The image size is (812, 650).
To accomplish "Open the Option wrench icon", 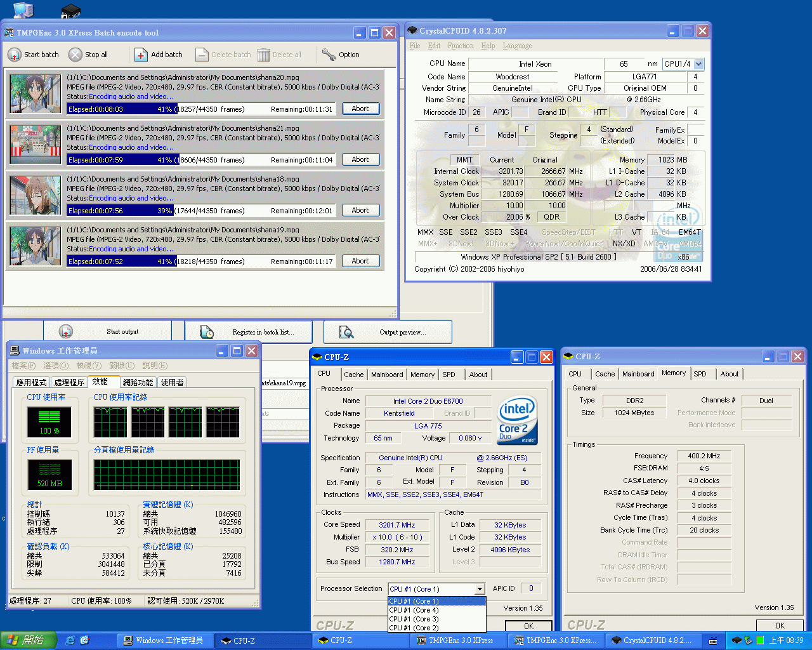I will click(329, 55).
